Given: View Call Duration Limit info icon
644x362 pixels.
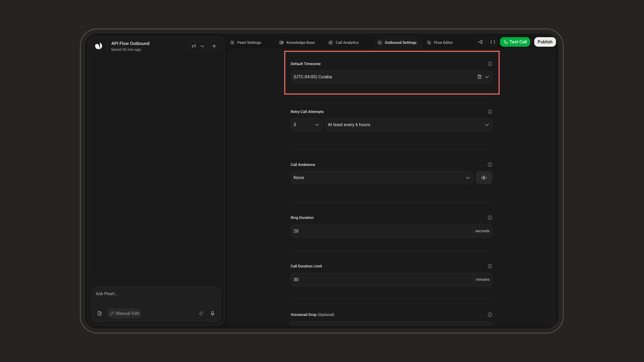Looking at the screenshot, I should 490,266.
